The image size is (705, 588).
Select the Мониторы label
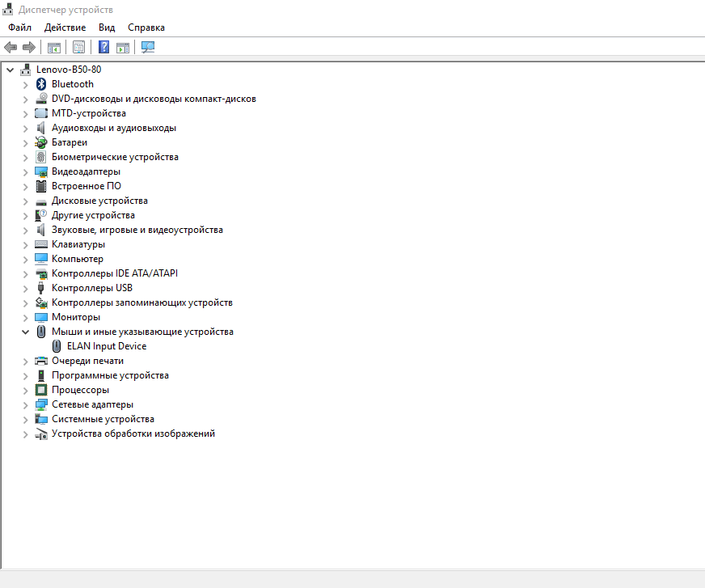click(75, 317)
